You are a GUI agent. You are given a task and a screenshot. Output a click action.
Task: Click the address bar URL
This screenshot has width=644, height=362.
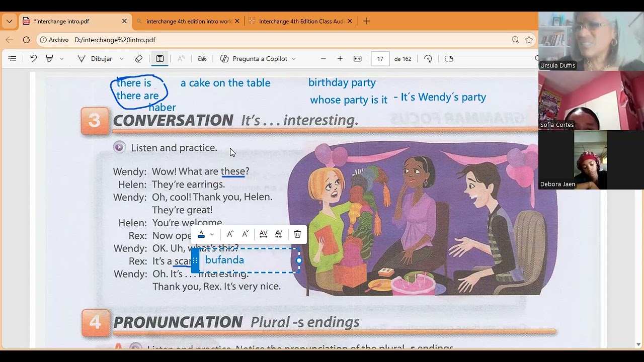click(115, 40)
